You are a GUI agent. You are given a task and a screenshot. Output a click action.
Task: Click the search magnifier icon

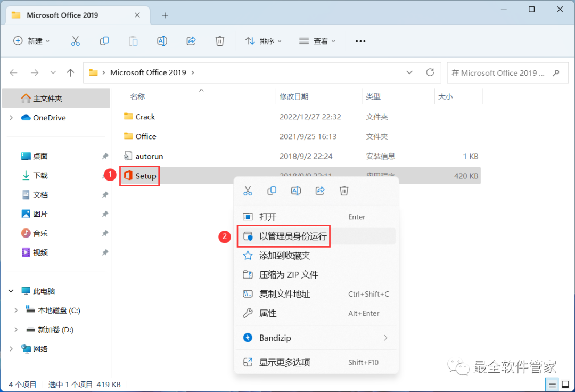pyautogui.click(x=556, y=72)
